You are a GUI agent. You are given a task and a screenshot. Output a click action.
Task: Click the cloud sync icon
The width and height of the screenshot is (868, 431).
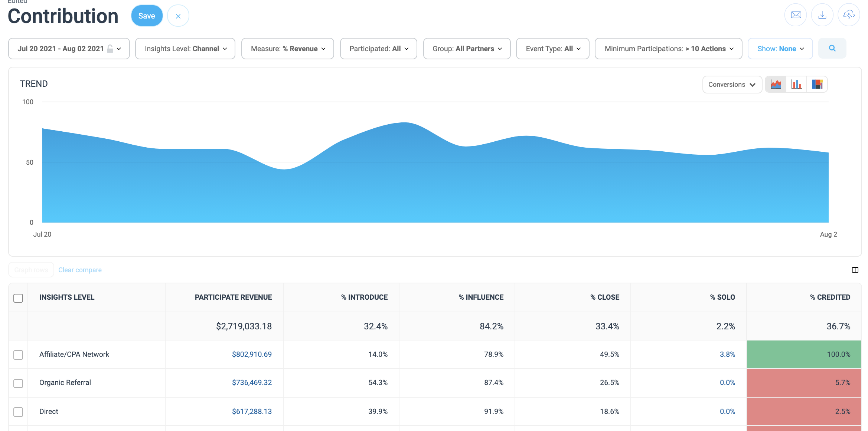pyautogui.click(x=849, y=15)
